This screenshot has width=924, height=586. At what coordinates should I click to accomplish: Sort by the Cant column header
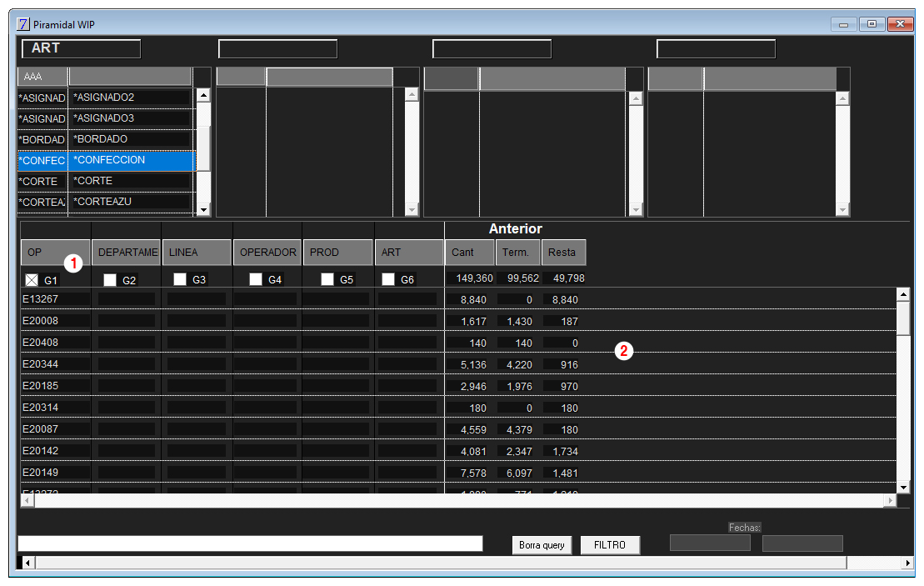(470, 253)
